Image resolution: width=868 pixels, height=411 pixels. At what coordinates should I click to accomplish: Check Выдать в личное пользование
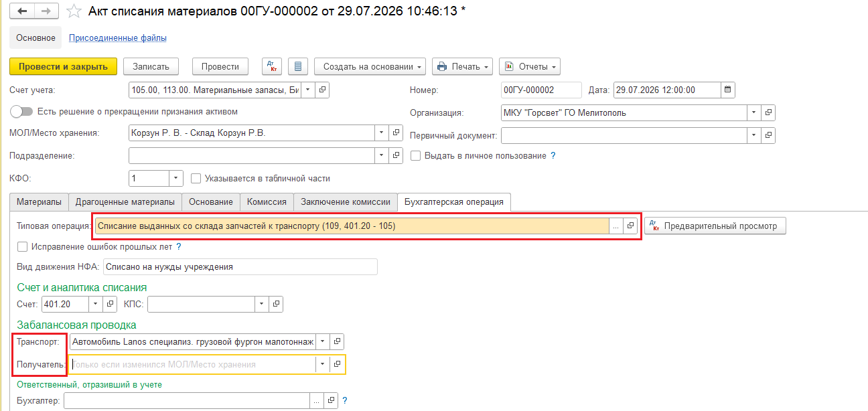tap(415, 156)
